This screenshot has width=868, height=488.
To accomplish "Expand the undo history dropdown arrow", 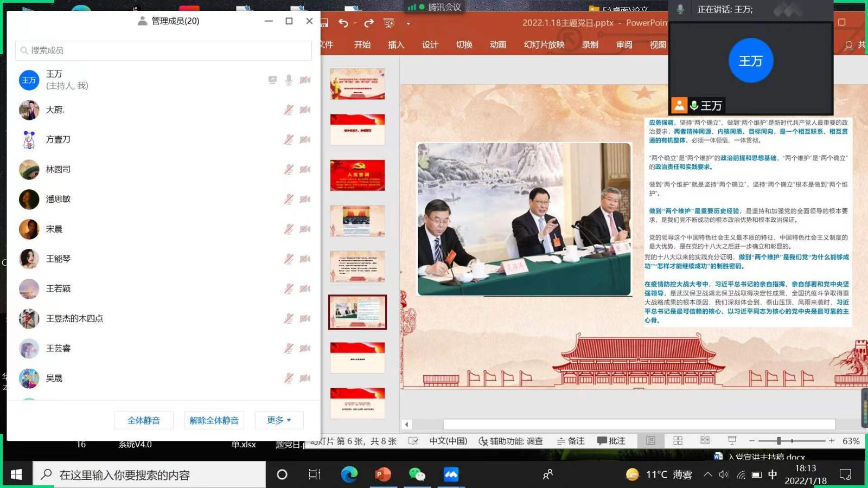I will (355, 23).
